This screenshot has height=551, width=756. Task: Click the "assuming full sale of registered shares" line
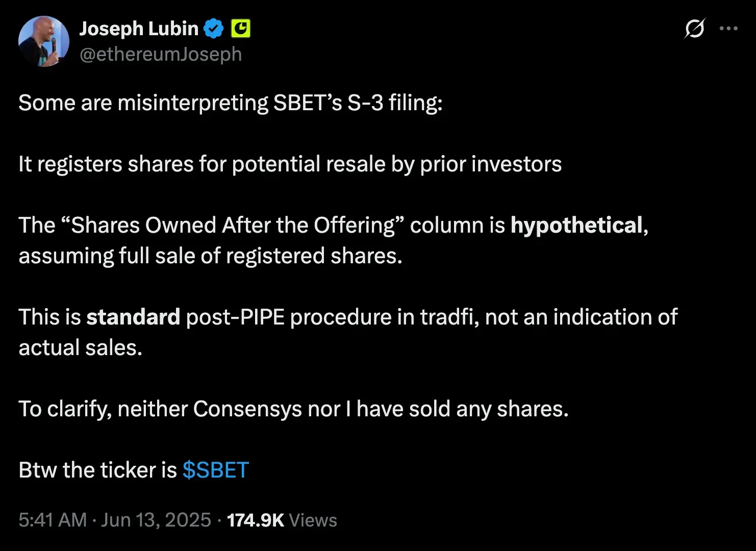[x=210, y=256]
